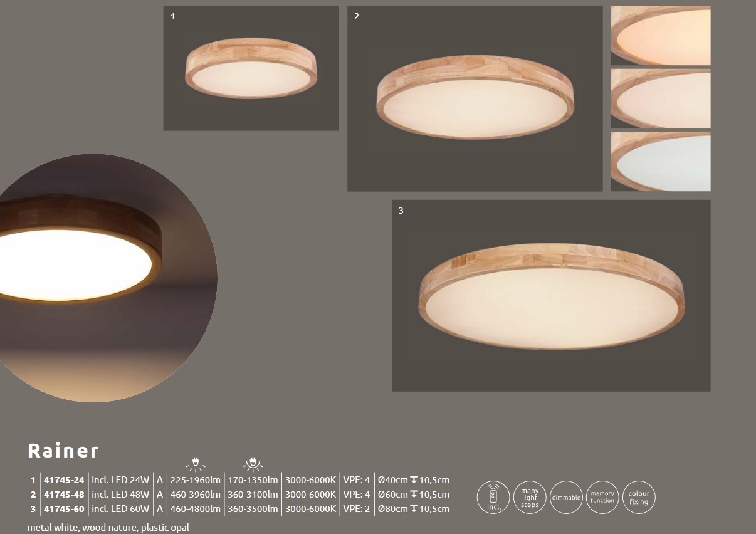Screen dimensions: 756x534
Task: Select the neutral light colour thumbnail
Action: [x=661, y=98]
